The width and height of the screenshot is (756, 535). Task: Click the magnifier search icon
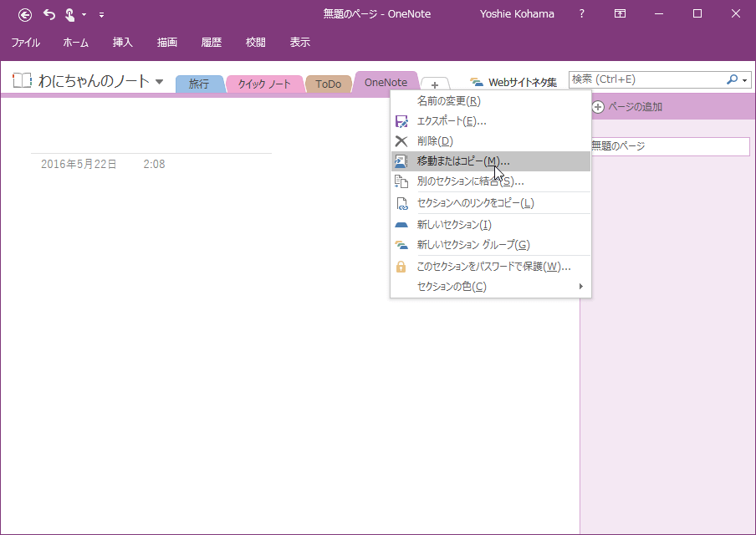tap(732, 79)
